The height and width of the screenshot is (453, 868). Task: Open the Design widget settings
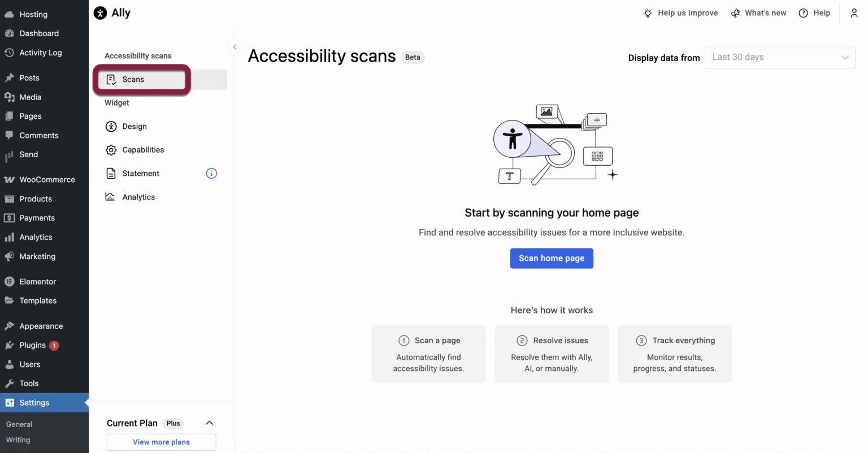point(111,126)
